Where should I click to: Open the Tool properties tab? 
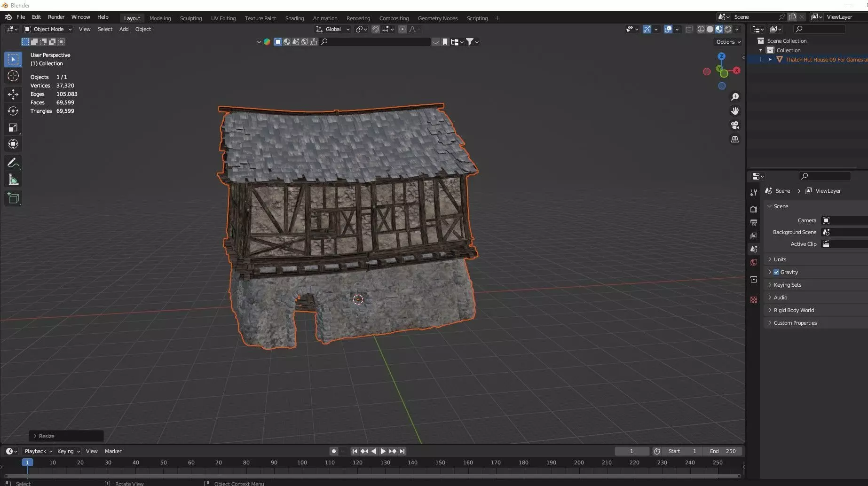[754, 193]
